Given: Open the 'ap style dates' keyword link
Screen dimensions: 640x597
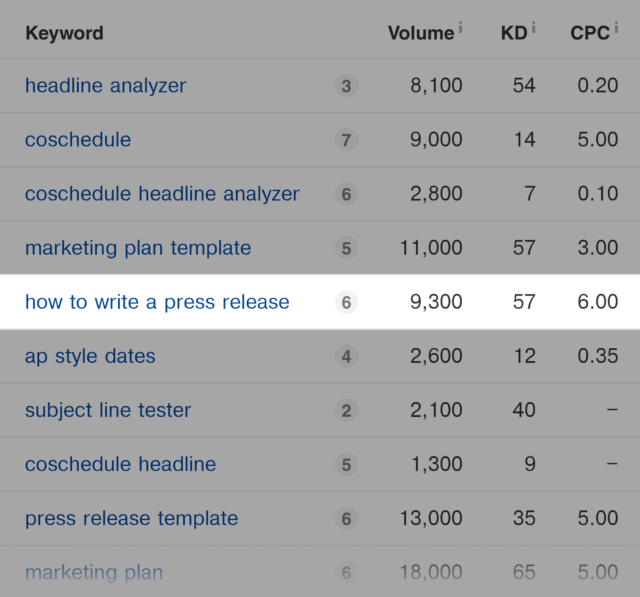Looking at the screenshot, I should (90, 356).
